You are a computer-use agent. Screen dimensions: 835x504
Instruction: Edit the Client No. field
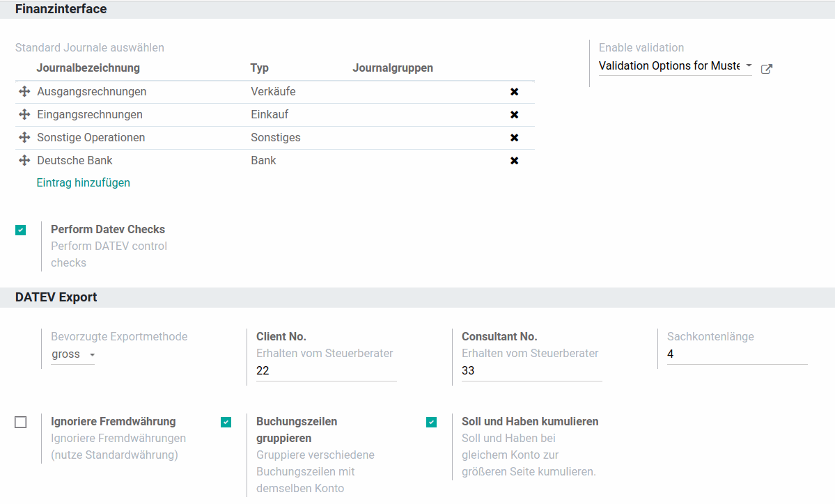[327, 371]
